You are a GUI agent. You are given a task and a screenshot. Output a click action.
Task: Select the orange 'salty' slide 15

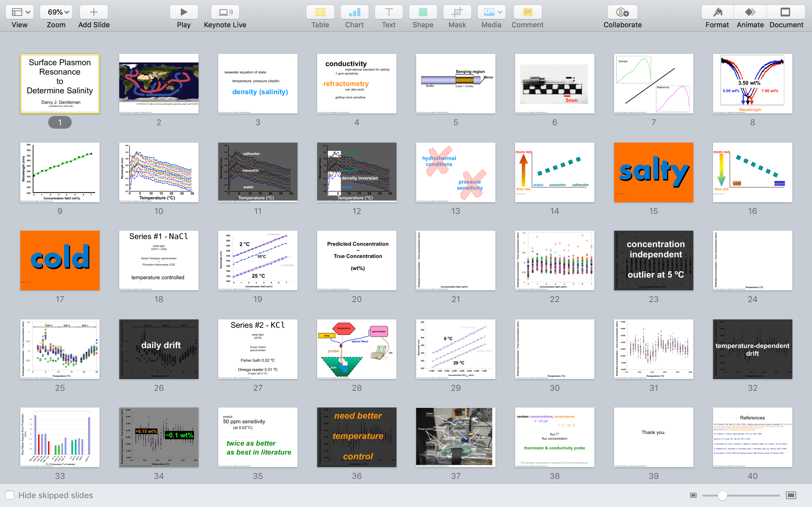coord(653,172)
